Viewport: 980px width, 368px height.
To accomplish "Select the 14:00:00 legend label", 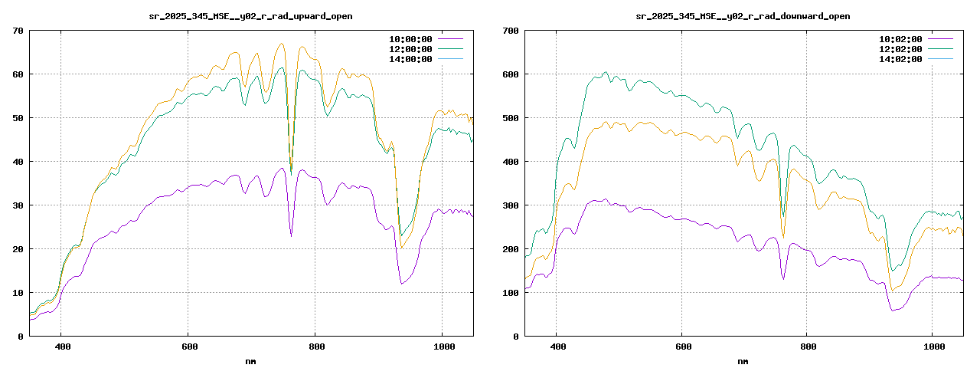I will coord(410,59).
